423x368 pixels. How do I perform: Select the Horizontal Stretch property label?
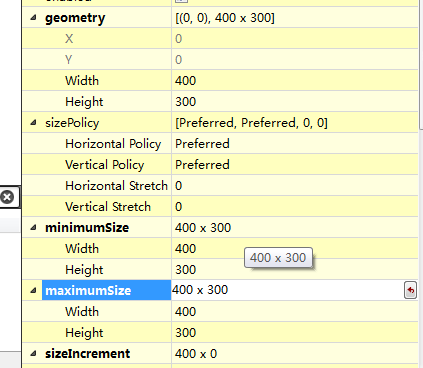tap(116, 186)
